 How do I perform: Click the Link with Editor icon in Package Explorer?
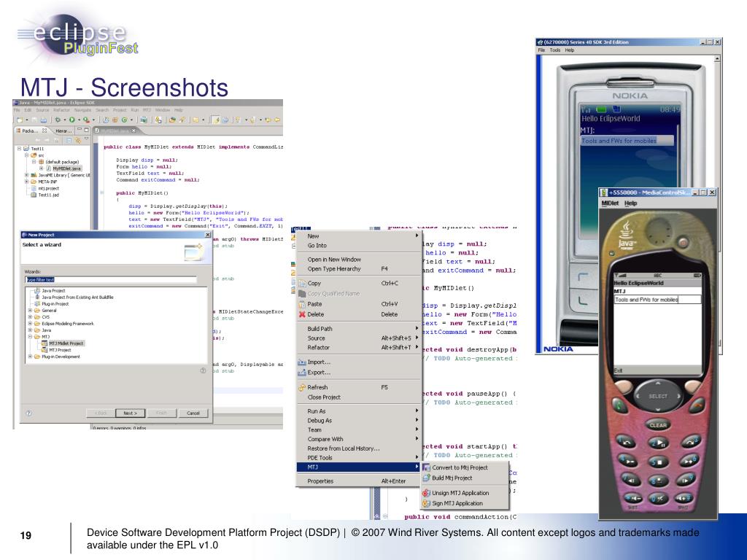[x=78, y=141]
